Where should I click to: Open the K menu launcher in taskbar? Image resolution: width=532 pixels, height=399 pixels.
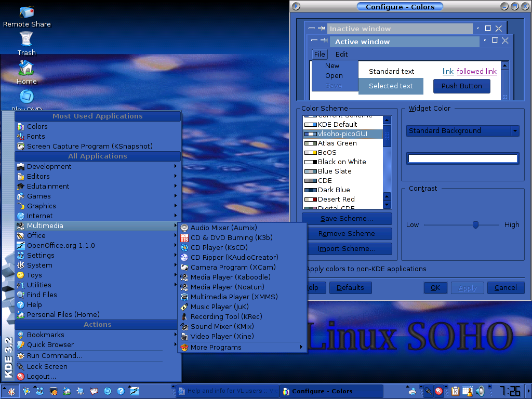point(9,391)
